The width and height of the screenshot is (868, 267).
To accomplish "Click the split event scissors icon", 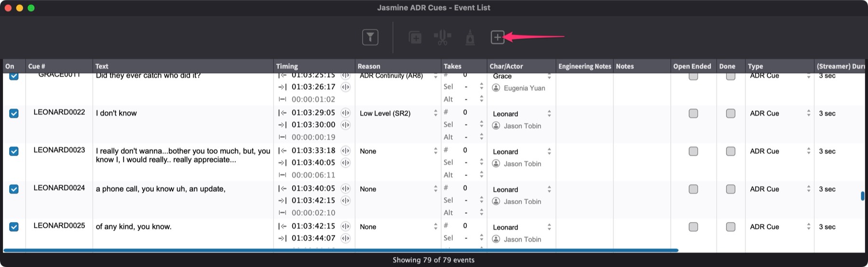I will [442, 37].
